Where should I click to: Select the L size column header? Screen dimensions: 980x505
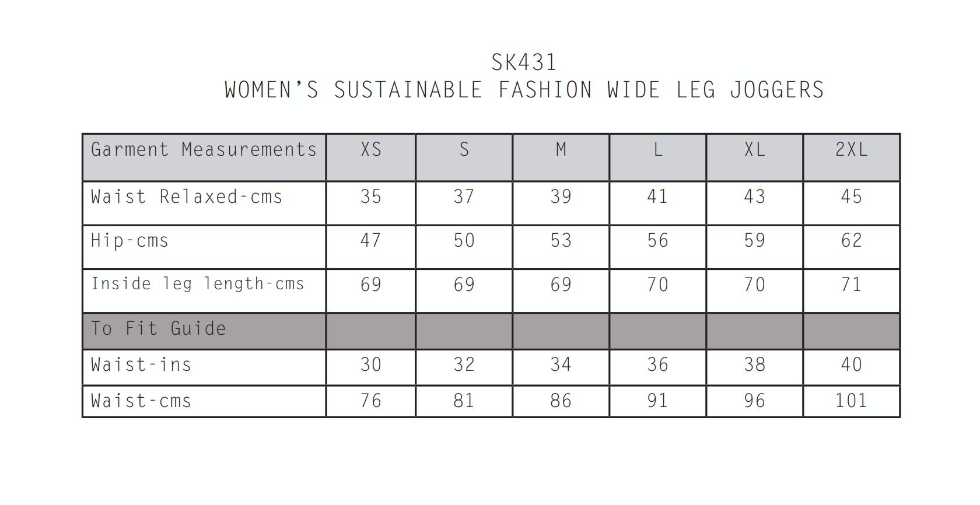click(658, 150)
